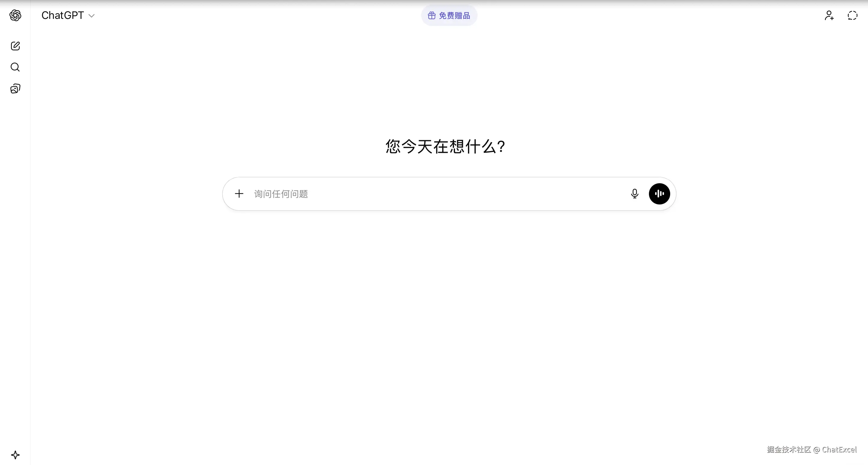Click the 掘金技术社区 watermark text
The width and height of the screenshot is (868, 465).
pyautogui.click(x=789, y=450)
